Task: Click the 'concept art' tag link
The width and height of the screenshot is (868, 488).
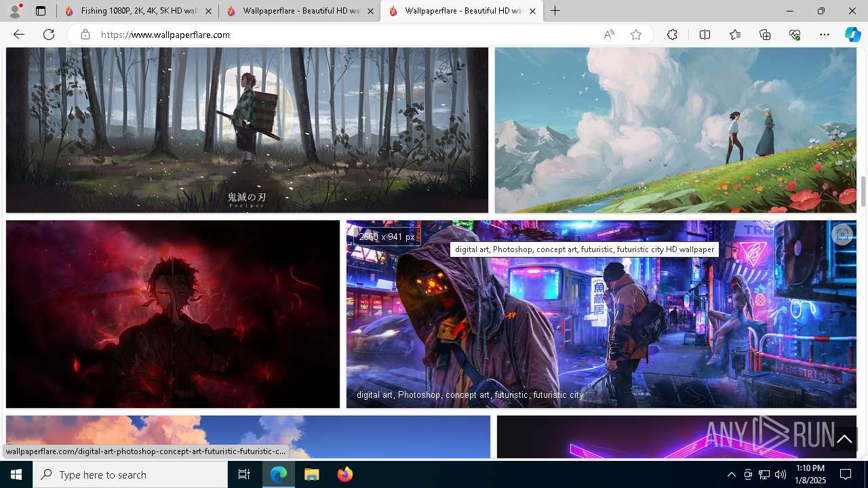Action: pos(467,394)
